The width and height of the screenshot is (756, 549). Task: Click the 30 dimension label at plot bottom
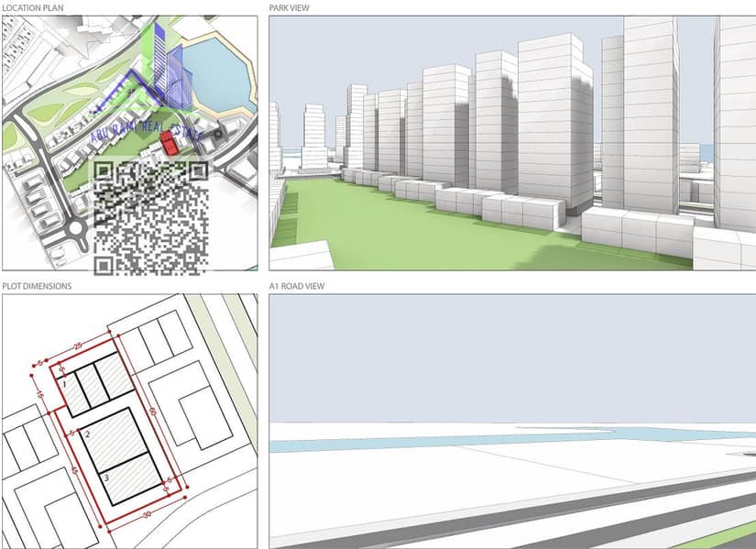[147, 514]
